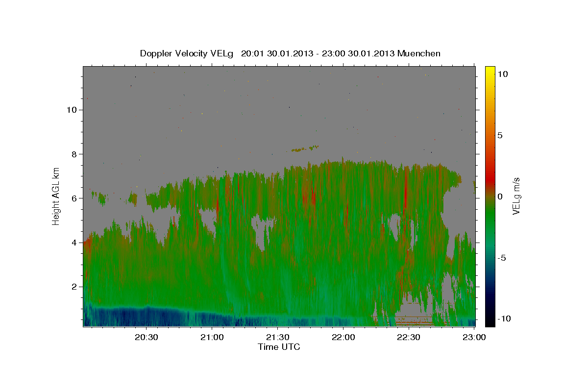
Task: Click the height tick label 10
Action: pos(73,110)
